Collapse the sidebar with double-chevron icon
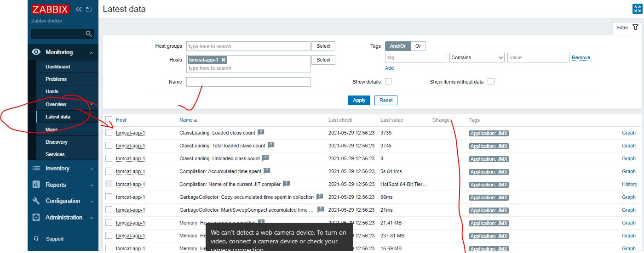This screenshot has width=644, height=253. tap(79, 9)
